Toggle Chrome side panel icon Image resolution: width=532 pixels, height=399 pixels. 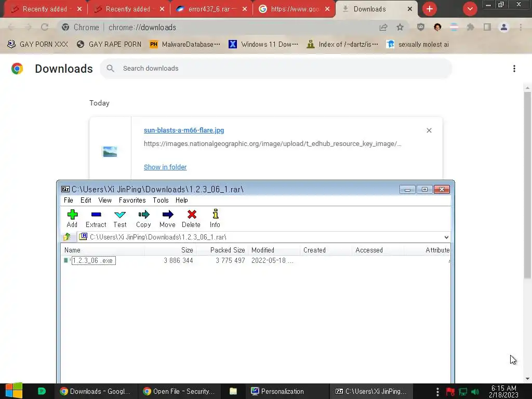tap(487, 27)
